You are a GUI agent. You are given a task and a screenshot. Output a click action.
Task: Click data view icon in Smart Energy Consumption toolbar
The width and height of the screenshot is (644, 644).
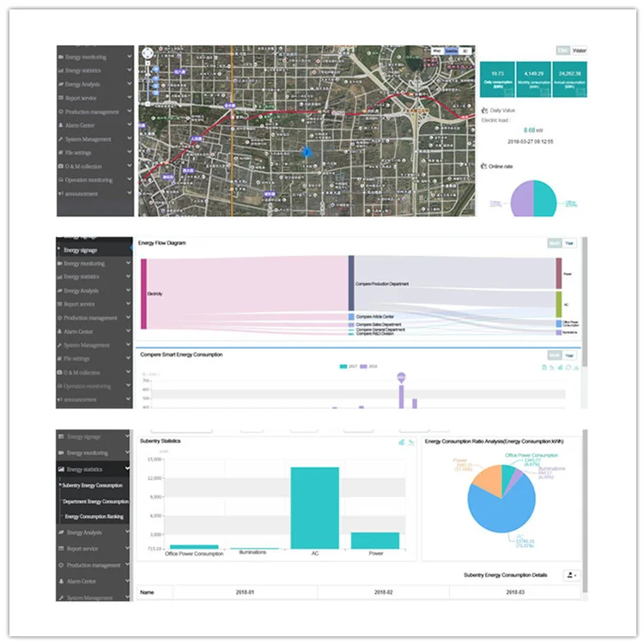(544, 368)
